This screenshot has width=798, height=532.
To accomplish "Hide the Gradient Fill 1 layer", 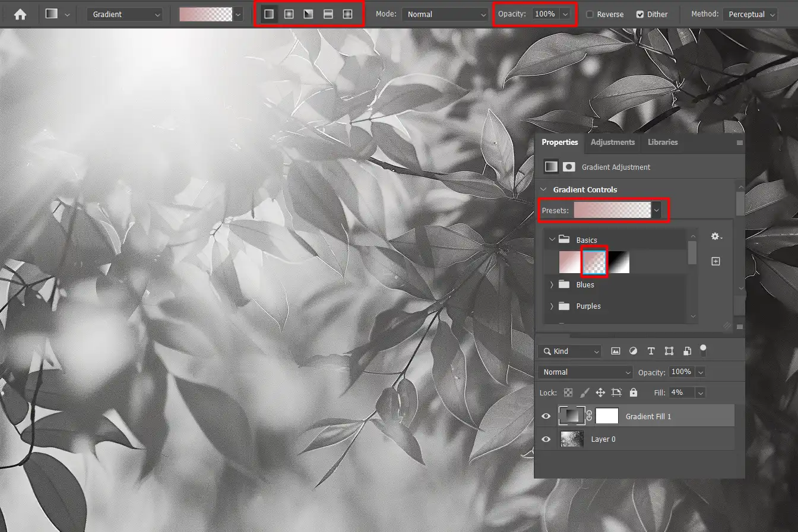I will click(546, 416).
